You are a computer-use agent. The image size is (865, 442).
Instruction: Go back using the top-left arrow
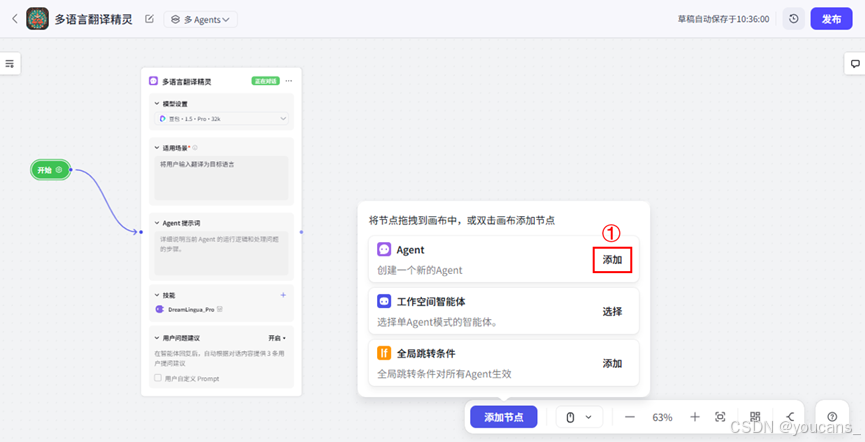pos(15,19)
